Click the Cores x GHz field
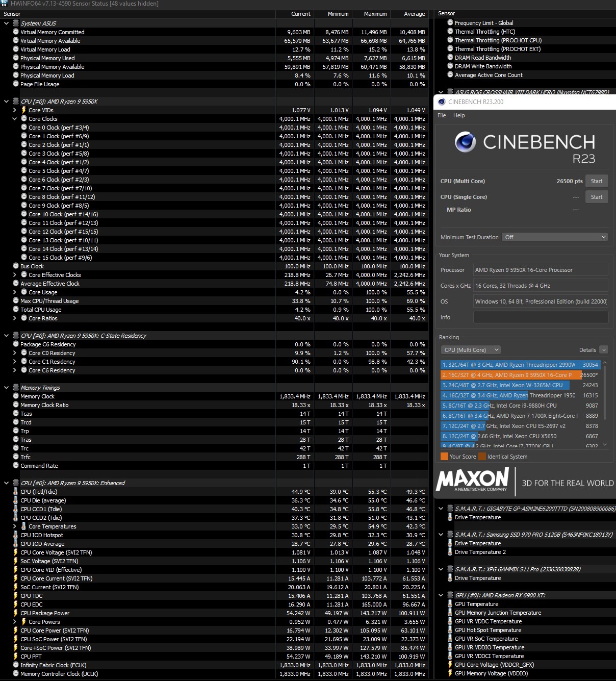616x681 pixels. 541,286
